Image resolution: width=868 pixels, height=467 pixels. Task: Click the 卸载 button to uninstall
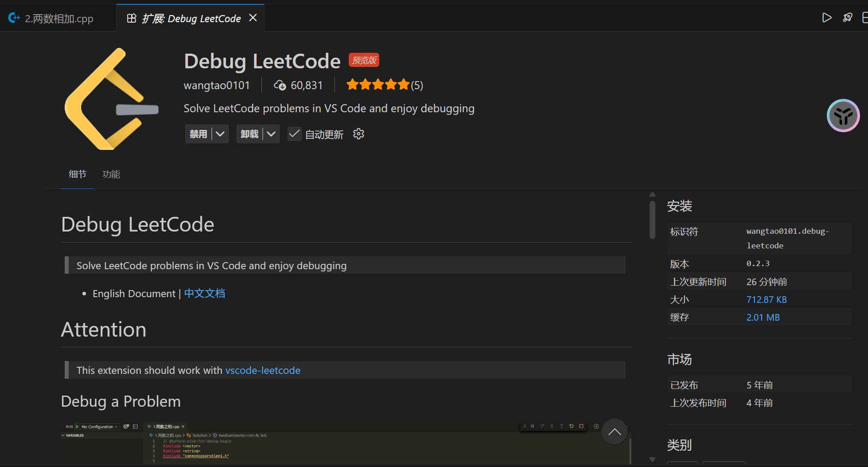(250, 133)
